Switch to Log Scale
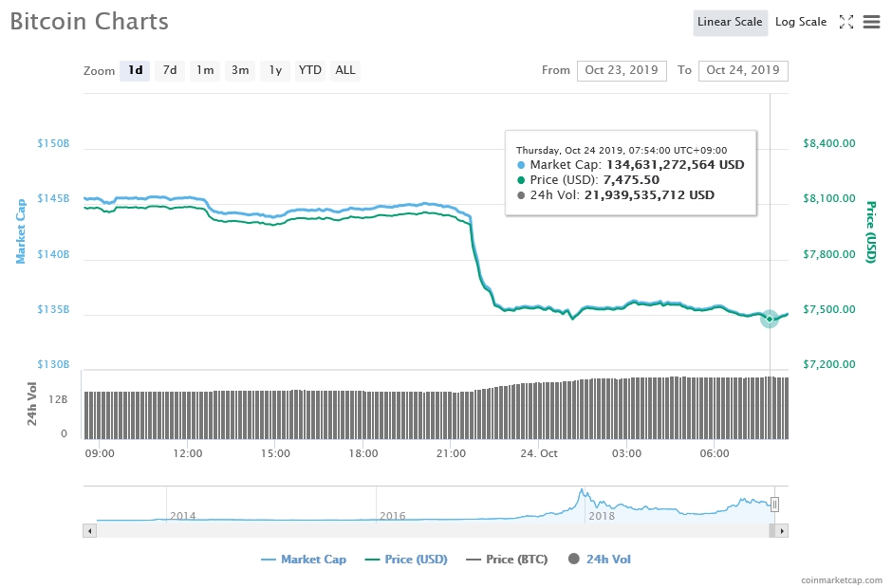 pyautogui.click(x=800, y=22)
